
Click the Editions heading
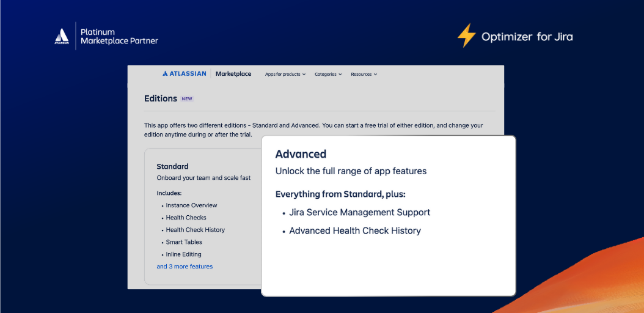[x=161, y=98]
